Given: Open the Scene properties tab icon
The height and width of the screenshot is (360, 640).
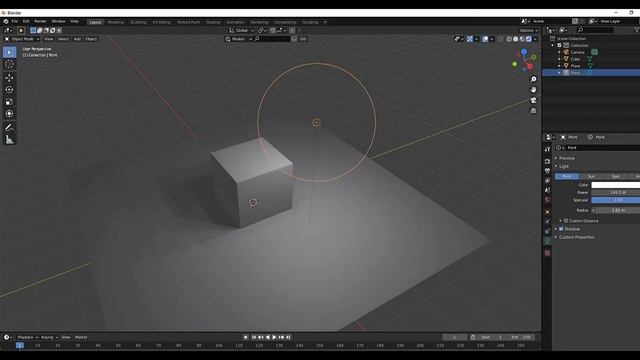Looking at the screenshot, I should pos(547,190).
